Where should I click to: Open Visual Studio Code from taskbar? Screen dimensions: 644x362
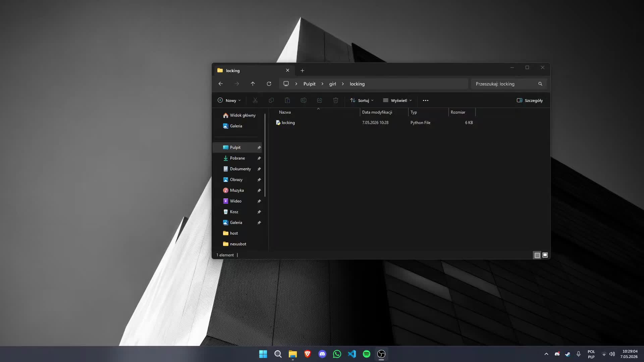click(x=352, y=354)
